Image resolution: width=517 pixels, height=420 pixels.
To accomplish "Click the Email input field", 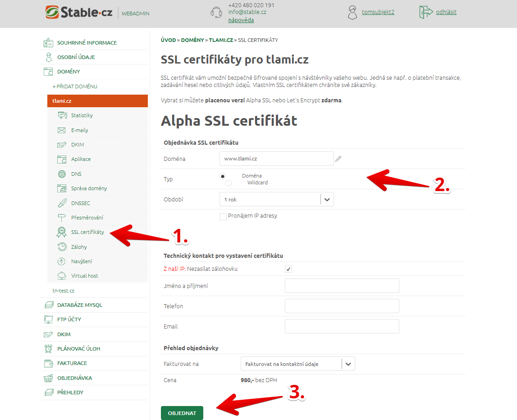I will (x=342, y=326).
